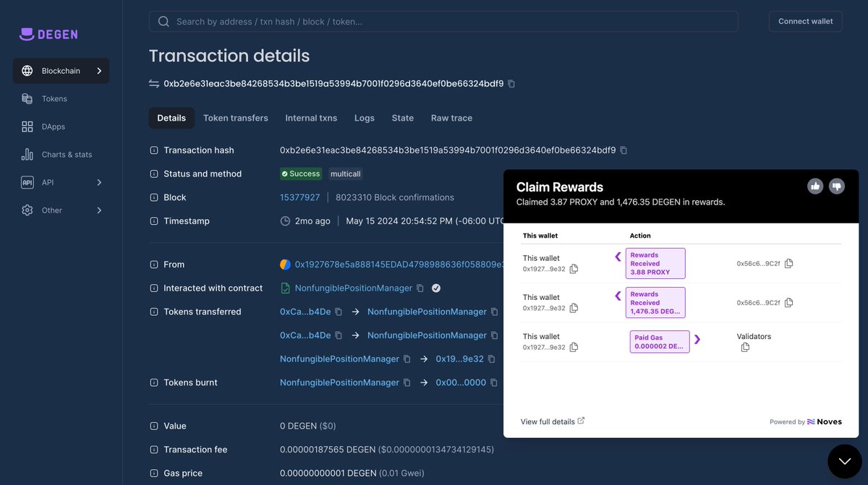Copy 0x56c6...9C2f in the PROXY row

point(788,263)
